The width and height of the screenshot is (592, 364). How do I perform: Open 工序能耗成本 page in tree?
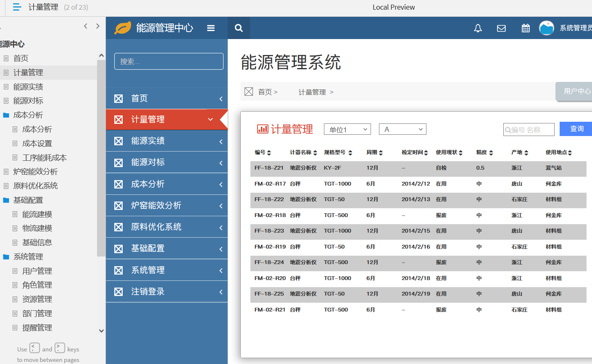(x=45, y=157)
